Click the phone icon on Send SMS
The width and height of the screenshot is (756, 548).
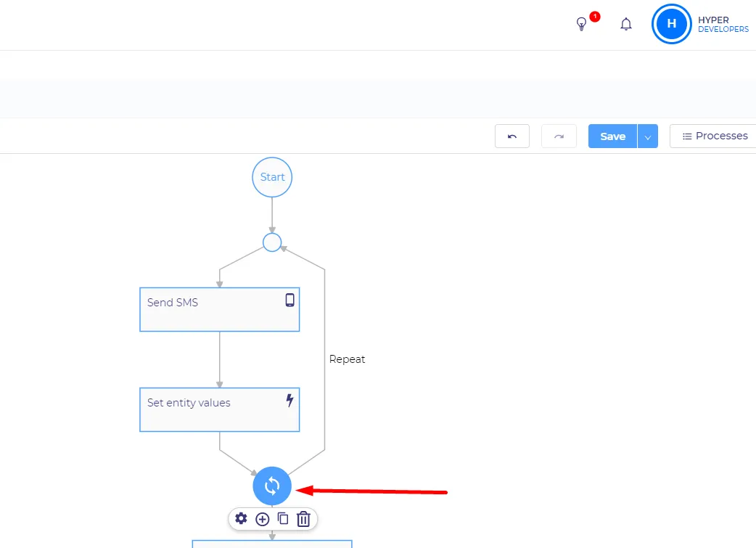point(289,300)
